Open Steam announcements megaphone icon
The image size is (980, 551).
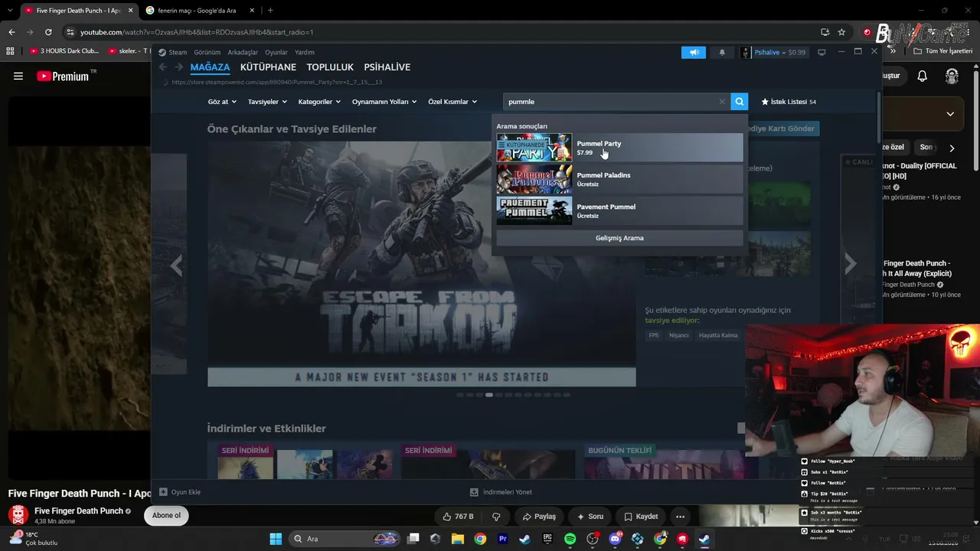(x=694, y=52)
